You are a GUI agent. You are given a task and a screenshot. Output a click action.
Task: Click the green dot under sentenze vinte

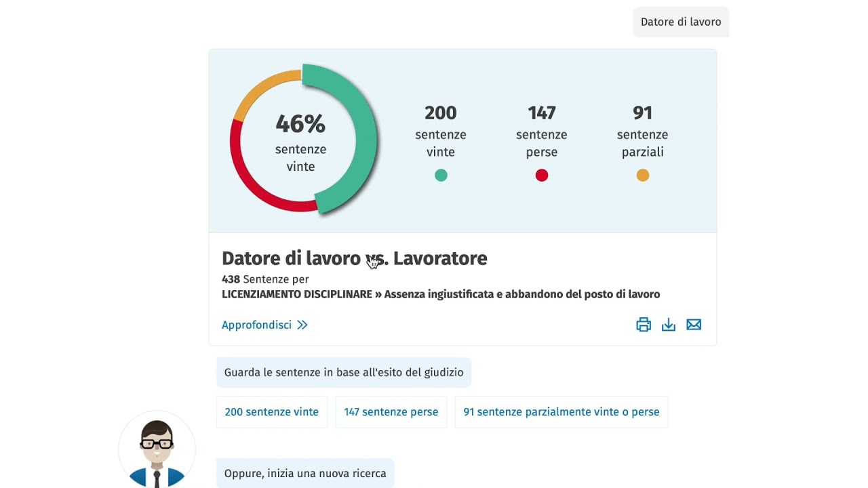(441, 176)
